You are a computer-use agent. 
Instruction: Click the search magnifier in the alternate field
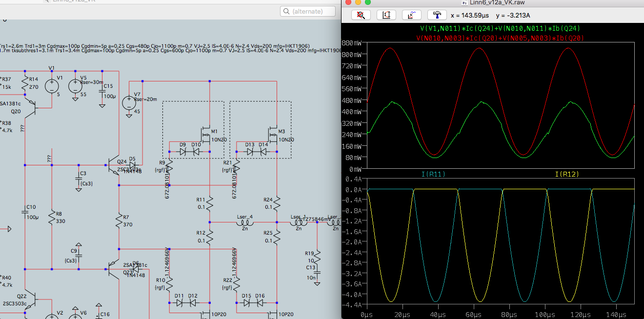pos(287,11)
